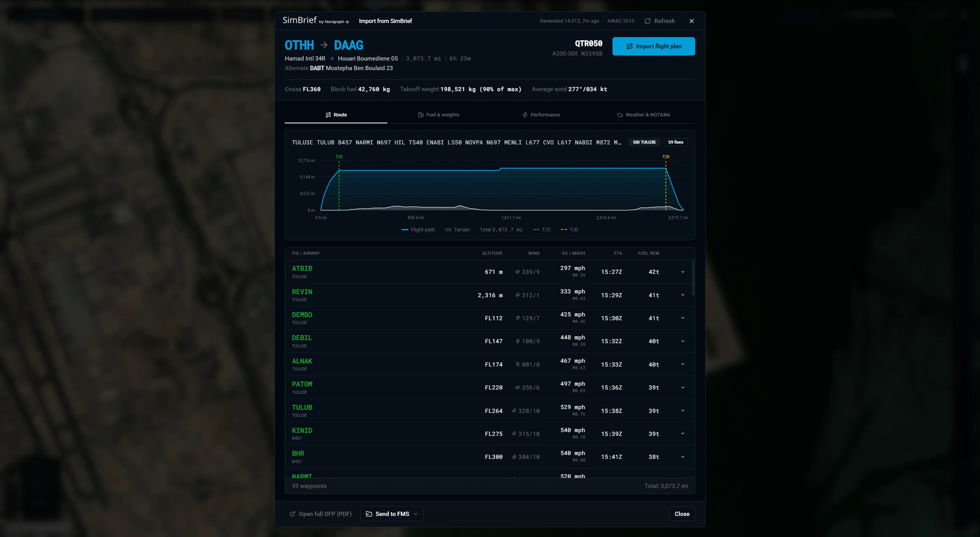Expand the PATOM waypoint row
The width and height of the screenshot is (980, 537).
pyautogui.click(x=683, y=388)
